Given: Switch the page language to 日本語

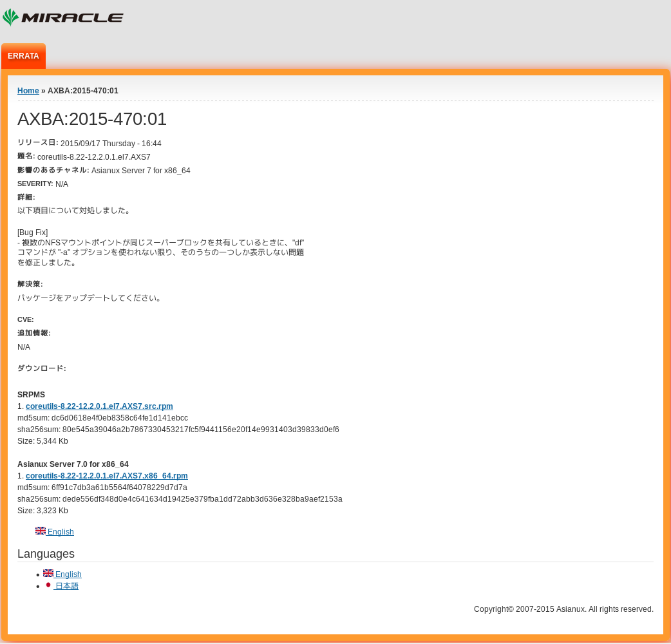Looking at the screenshot, I should point(66,587).
